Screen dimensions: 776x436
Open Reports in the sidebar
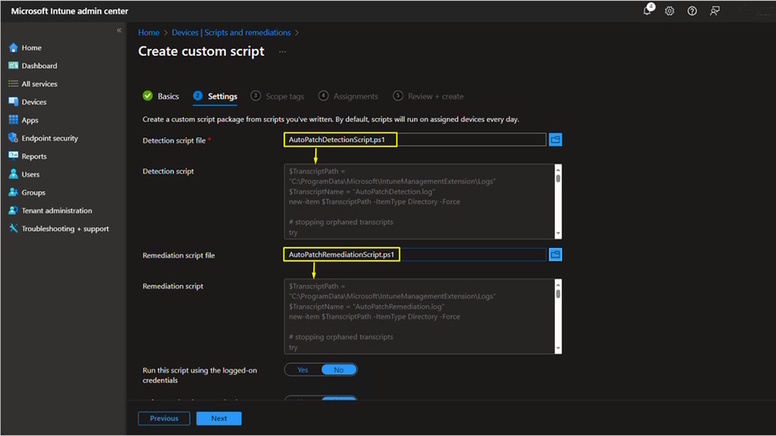[x=34, y=156]
